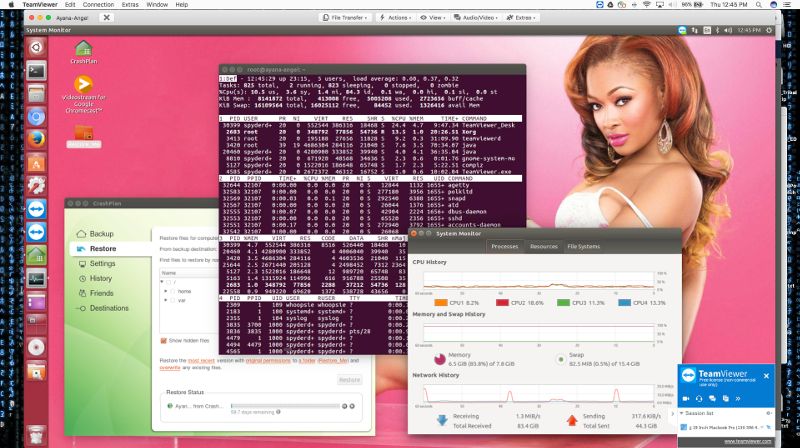The height and width of the screenshot is (448, 800).
Task: Open the File Transfer dropdown
Action: tap(345, 17)
